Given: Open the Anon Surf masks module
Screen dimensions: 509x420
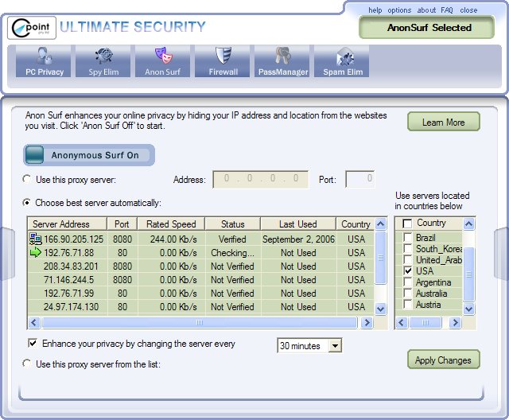Looking at the screenshot, I should pos(162,61).
